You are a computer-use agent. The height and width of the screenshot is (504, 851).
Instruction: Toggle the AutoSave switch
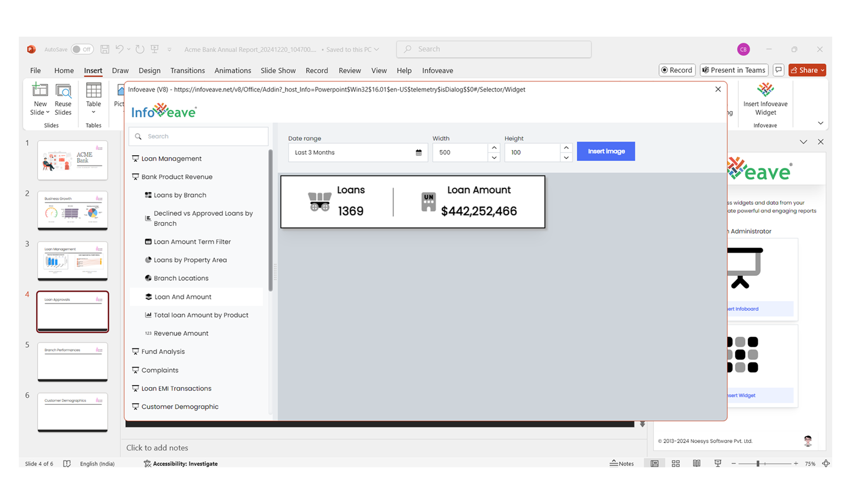pyautogui.click(x=82, y=49)
